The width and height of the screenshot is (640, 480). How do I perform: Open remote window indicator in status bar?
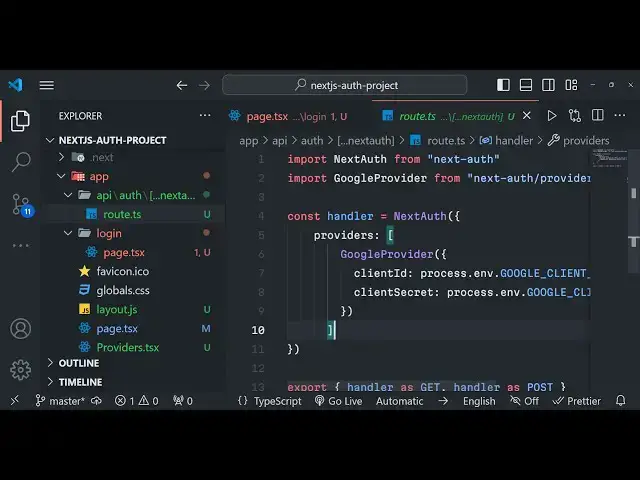point(15,401)
